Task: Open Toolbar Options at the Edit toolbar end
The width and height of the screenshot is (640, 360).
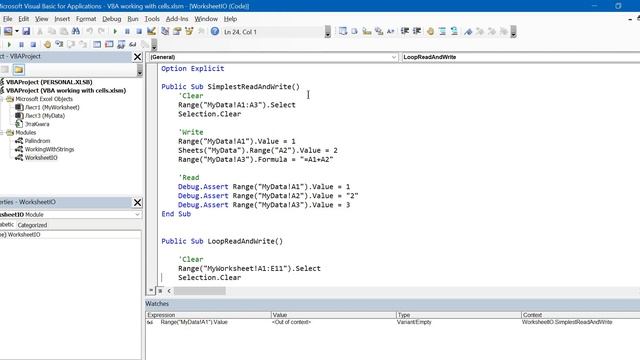Action: [x=513, y=31]
